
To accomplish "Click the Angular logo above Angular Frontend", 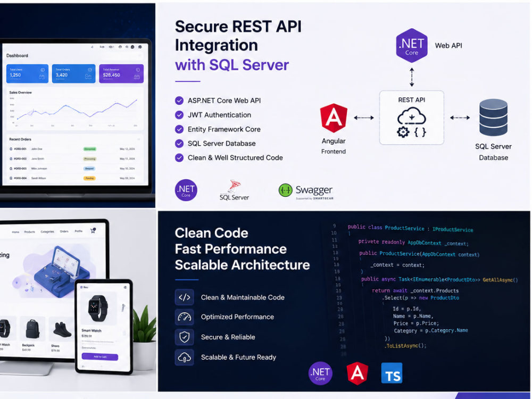I will [334, 118].
